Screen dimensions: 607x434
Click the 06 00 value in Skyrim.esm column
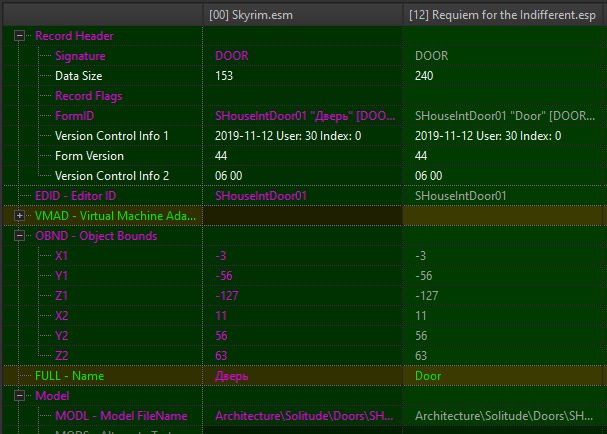228,176
